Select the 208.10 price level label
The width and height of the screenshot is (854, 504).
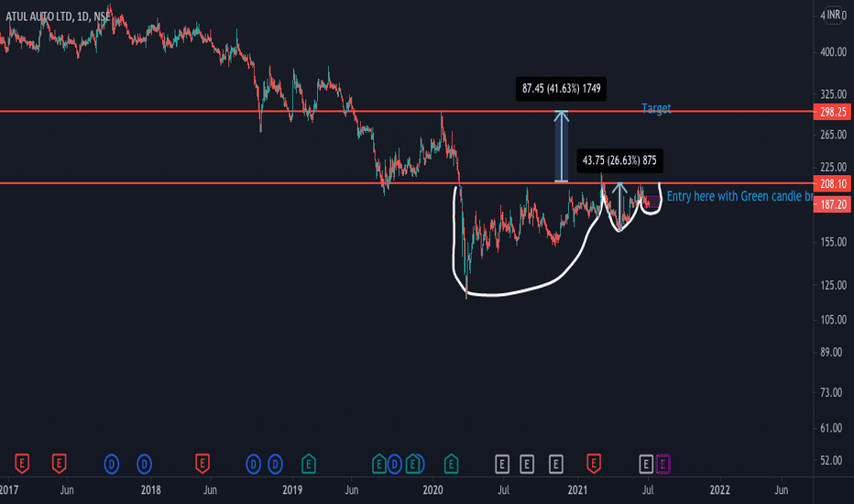pos(832,183)
